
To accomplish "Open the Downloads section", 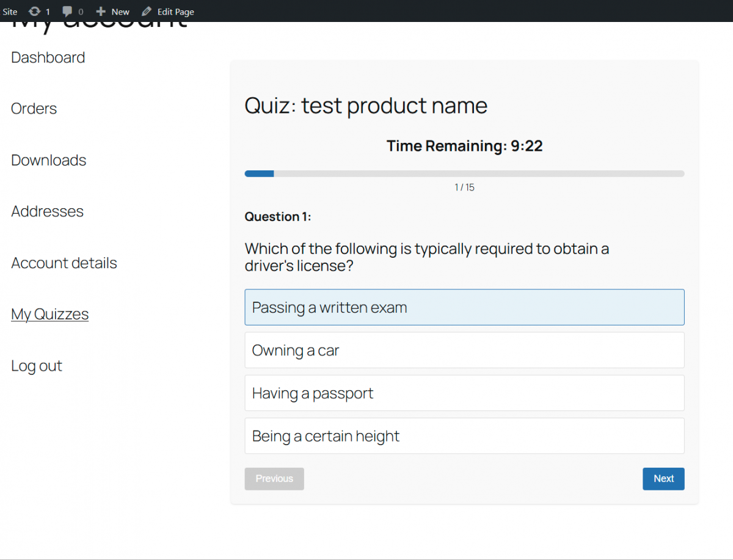I will (49, 160).
